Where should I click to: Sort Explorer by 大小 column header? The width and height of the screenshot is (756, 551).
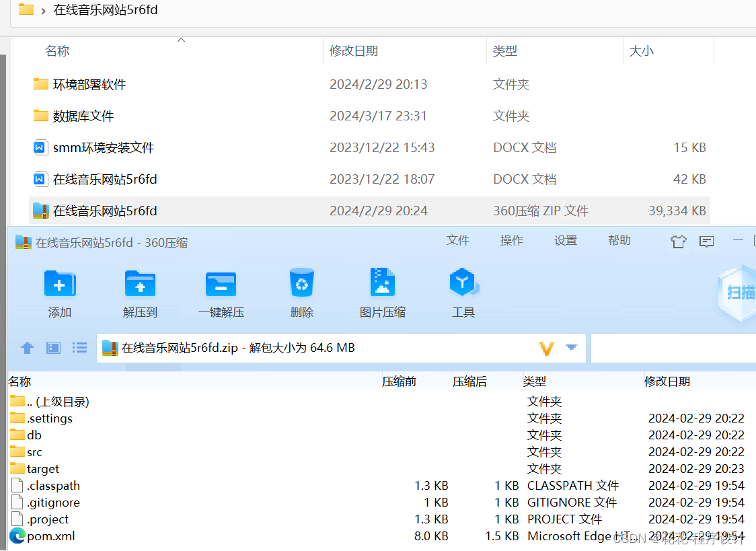point(641,50)
